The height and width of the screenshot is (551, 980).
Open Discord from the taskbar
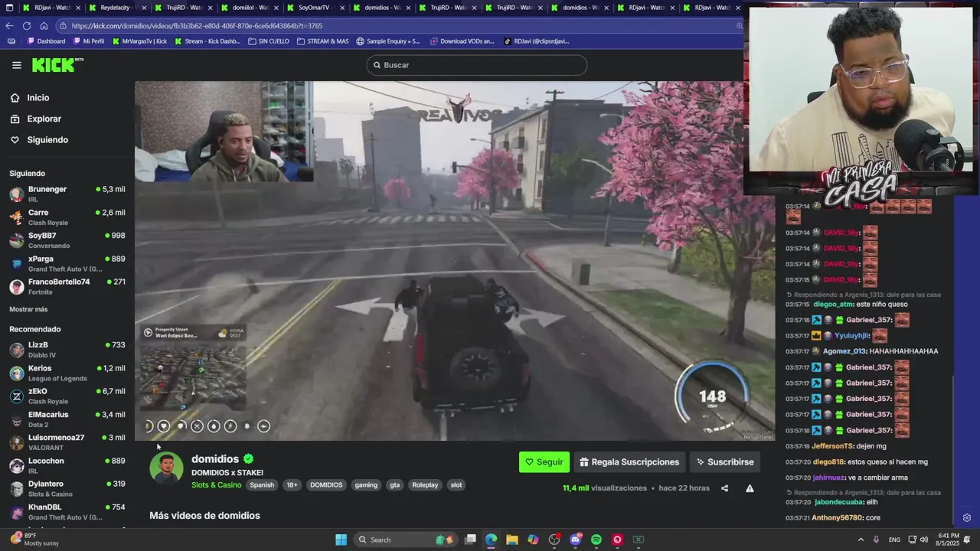575,540
